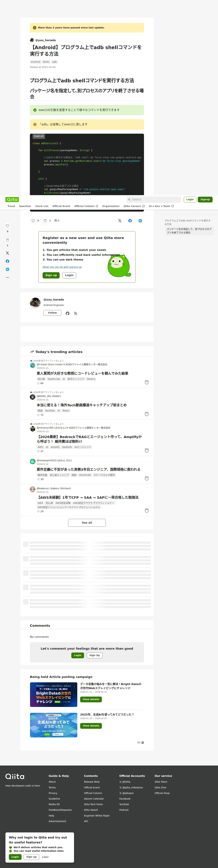218x868 pixels.
Task: Share on X from the side rail
Action: pyautogui.click(x=7, y=253)
